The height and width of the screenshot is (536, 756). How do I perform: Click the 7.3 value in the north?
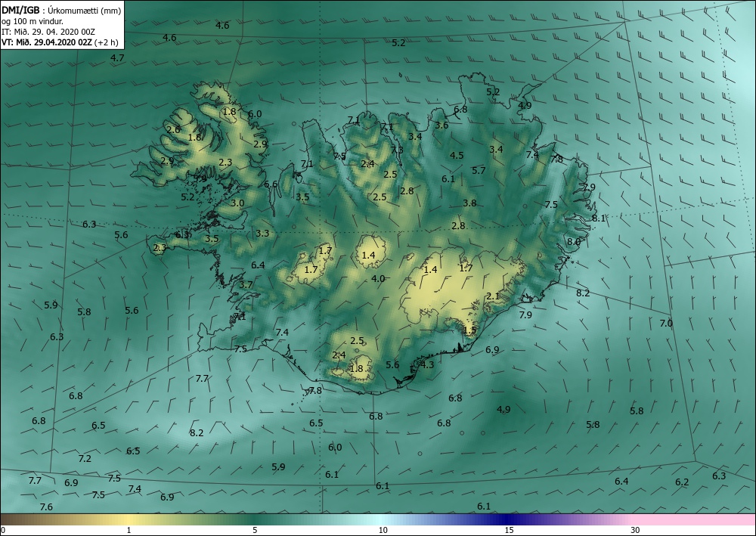pos(397,150)
